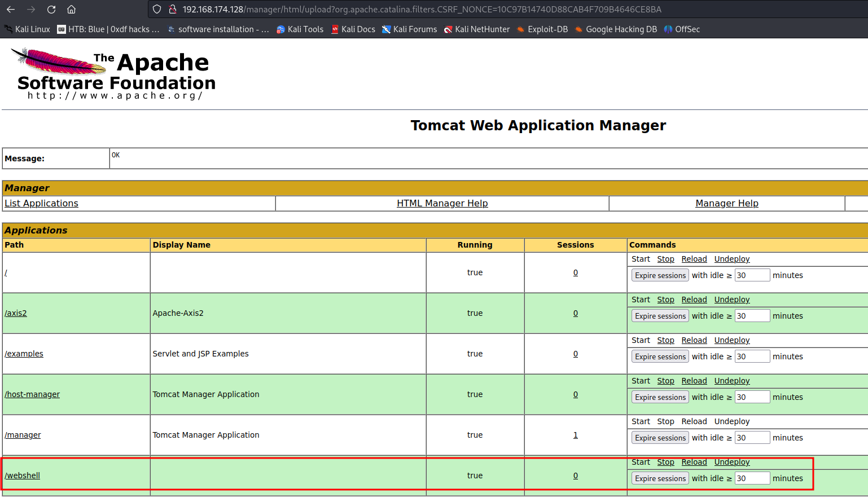
Task: Open the HTB: Blue 0xdf hacks bookmark
Action: tap(108, 29)
